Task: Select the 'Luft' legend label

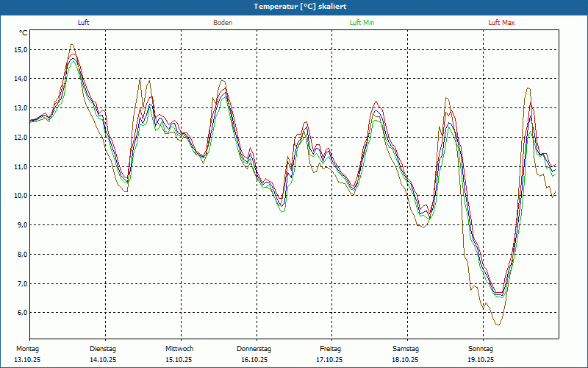Action: pyautogui.click(x=84, y=23)
